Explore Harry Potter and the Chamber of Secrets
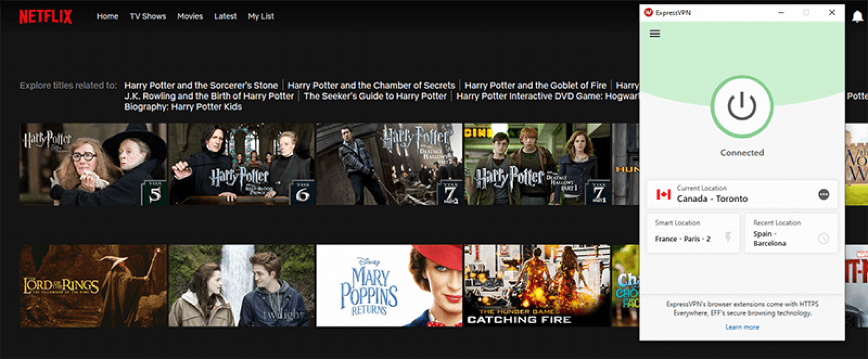Screen dimensions: 868x359 [x=371, y=85]
